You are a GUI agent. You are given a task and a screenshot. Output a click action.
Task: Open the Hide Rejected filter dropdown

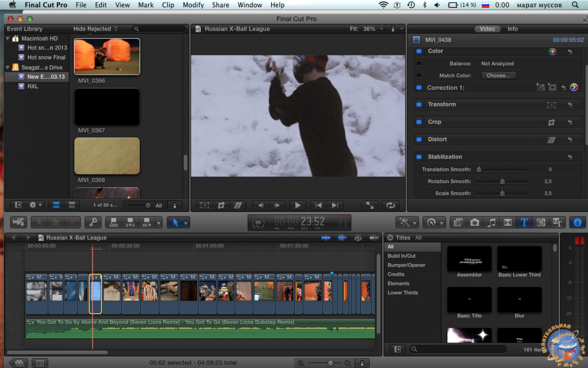click(96, 29)
